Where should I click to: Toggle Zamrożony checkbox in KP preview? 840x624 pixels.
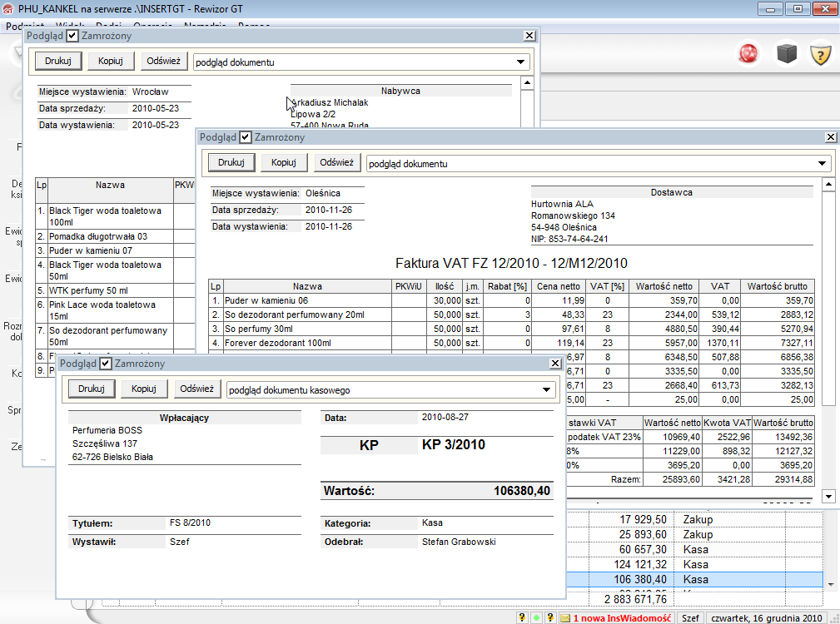click(x=106, y=364)
